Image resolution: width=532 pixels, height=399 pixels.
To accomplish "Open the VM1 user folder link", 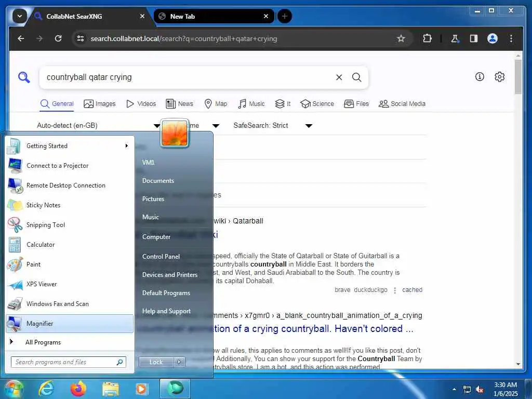I will coord(148,163).
